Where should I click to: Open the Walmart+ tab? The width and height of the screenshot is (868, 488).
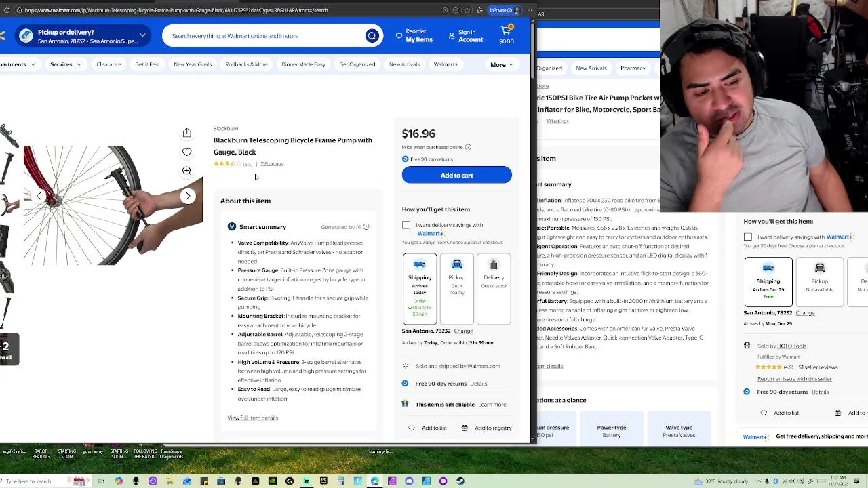pyautogui.click(x=446, y=64)
